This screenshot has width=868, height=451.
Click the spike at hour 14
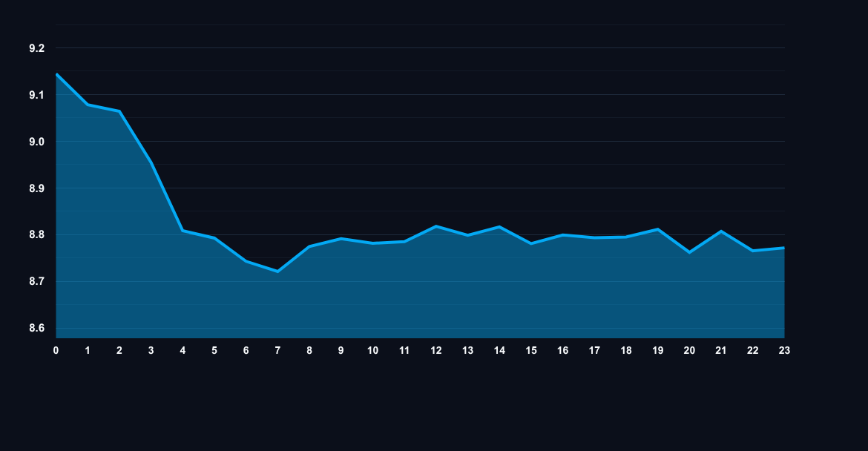pos(499,226)
